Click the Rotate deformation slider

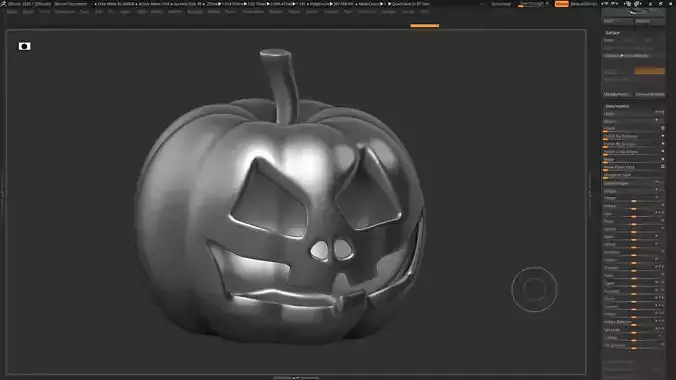[x=633, y=206]
